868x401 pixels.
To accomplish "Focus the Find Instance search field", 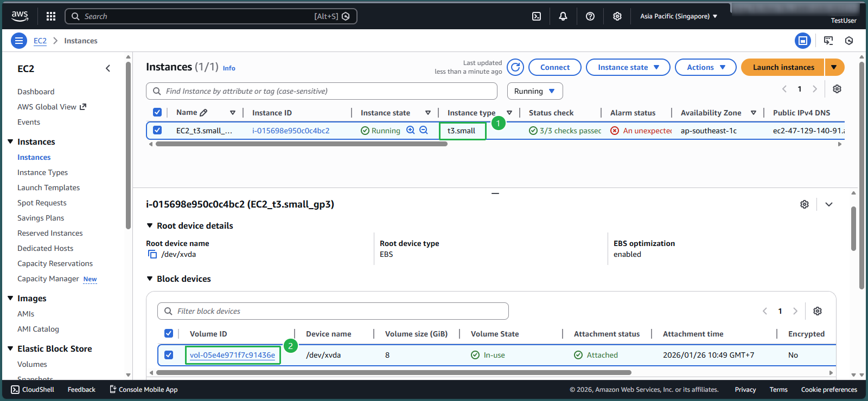I will [322, 91].
